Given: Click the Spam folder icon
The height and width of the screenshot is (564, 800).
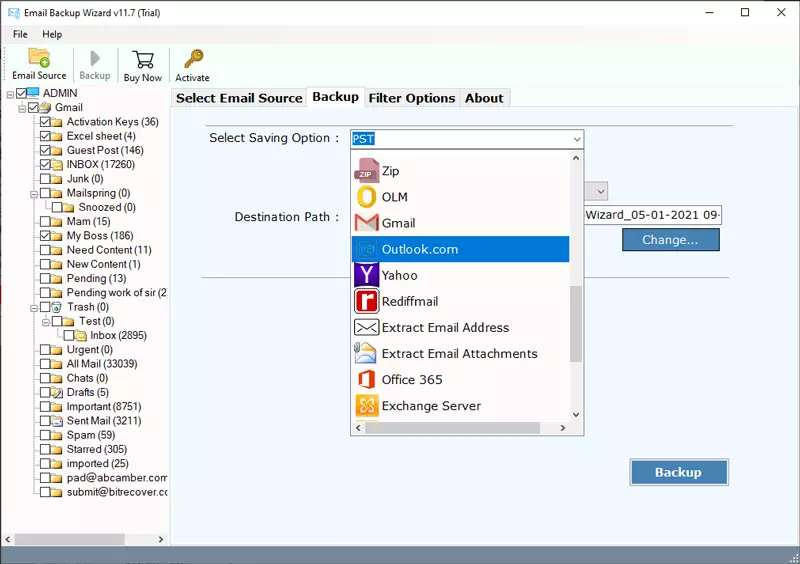Looking at the screenshot, I should tap(57, 435).
